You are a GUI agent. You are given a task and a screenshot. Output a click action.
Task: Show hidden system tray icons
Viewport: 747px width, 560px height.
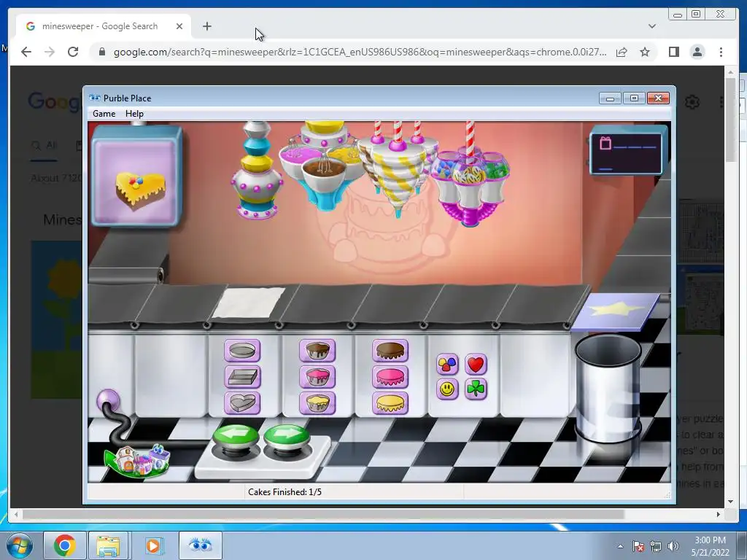(x=620, y=546)
